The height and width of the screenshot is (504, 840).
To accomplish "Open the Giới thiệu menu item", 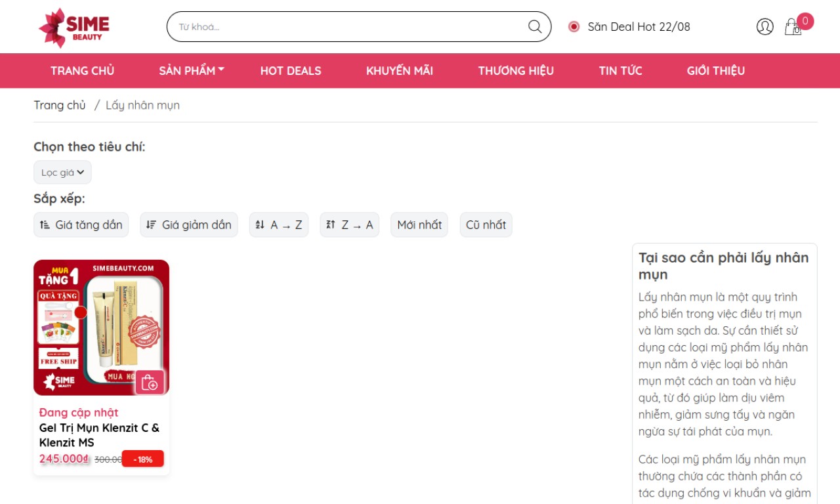I will (x=716, y=71).
